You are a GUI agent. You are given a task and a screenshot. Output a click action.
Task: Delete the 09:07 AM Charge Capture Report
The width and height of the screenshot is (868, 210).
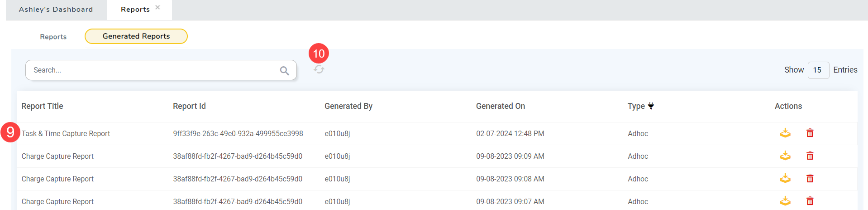pyautogui.click(x=810, y=200)
